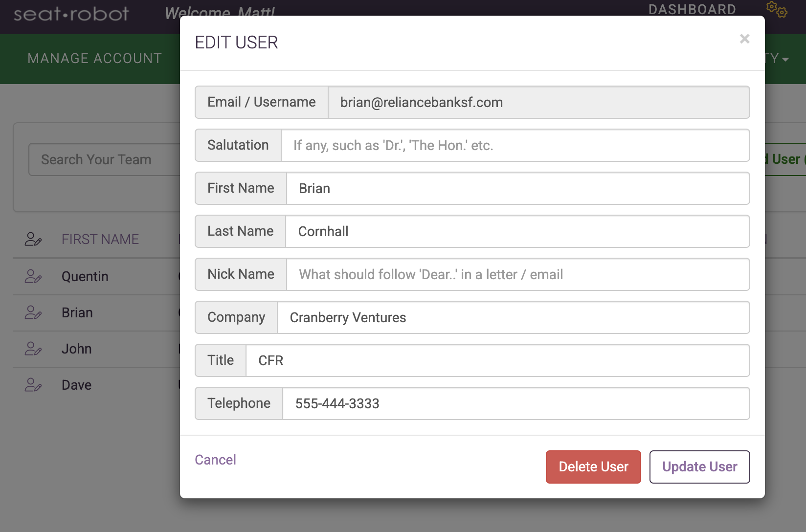This screenshot has width=806, height=532.
Task: Click the EDIT USER dialog title
Action: point(236,43)
